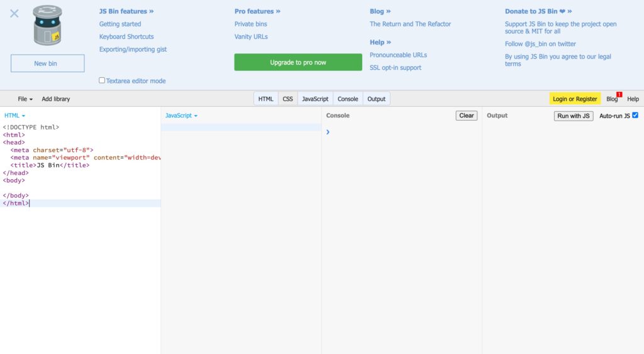Click the New bin button
The height and width of the screenshot is (354, 644).
tap(48, 64)
